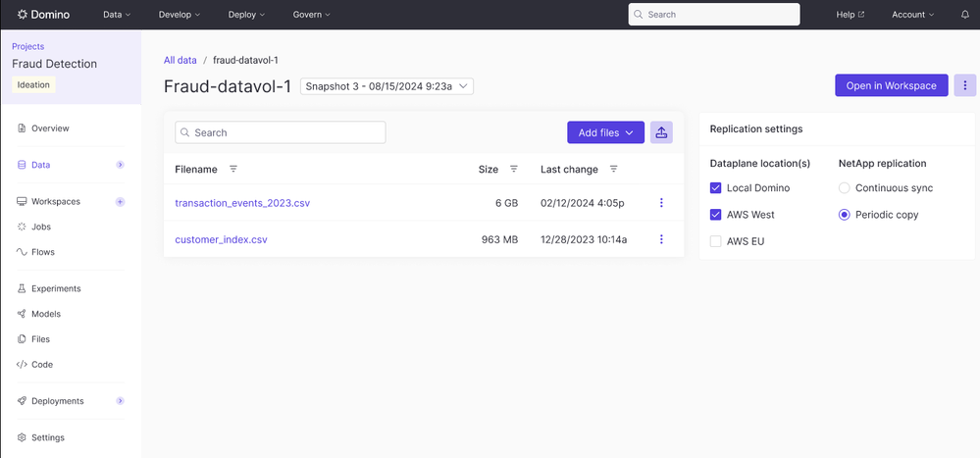Open the Account dropdown menu
Screen dimensions: 980x458
(x=913, y=15)
